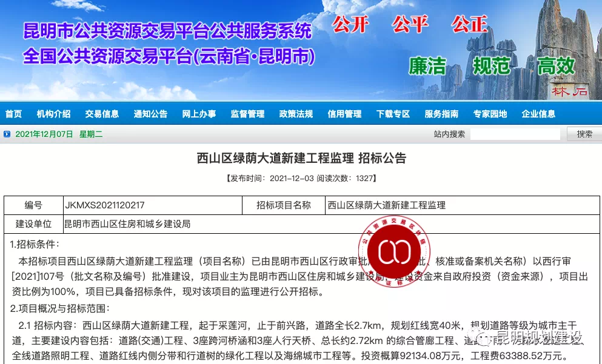Click the red circular stamp logo
This screenshot has height=364, width=602.
coord(394,251)
